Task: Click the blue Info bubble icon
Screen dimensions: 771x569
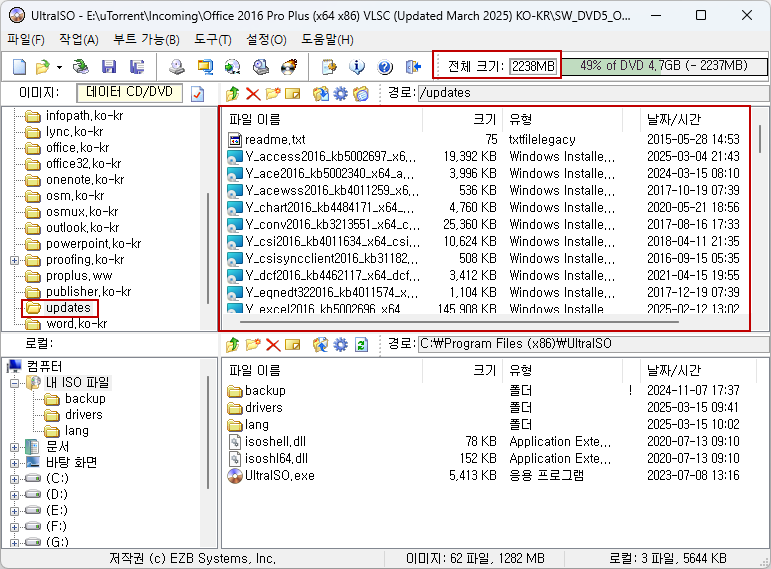Action: pos(357,66)
